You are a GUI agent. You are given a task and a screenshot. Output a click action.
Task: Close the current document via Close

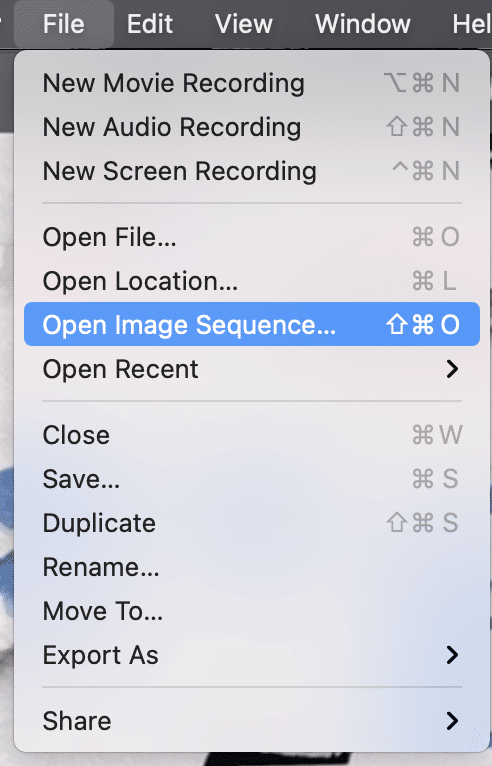[252, 435]
